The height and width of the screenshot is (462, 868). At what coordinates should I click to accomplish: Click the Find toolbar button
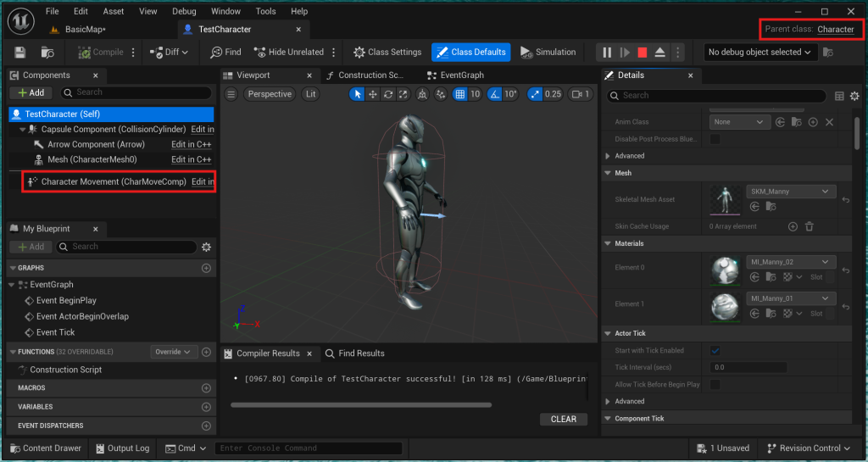click(x=225, y=52)
